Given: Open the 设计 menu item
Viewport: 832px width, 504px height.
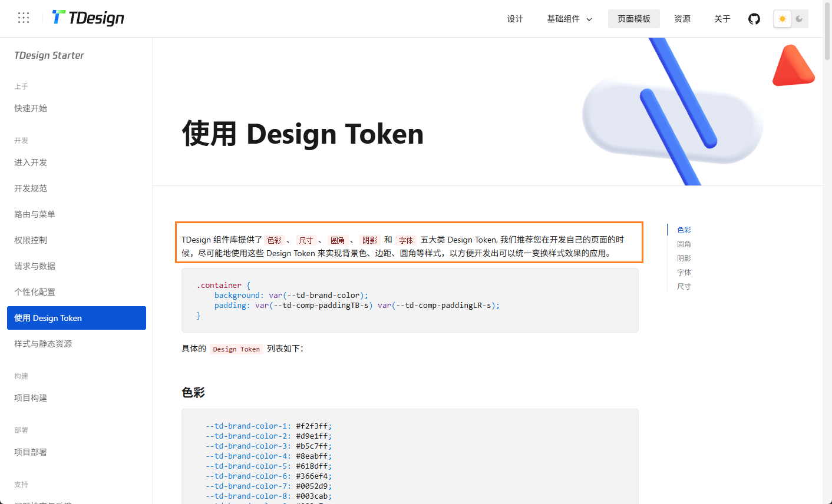Looking at the screenshot, I should pos(515,19).
